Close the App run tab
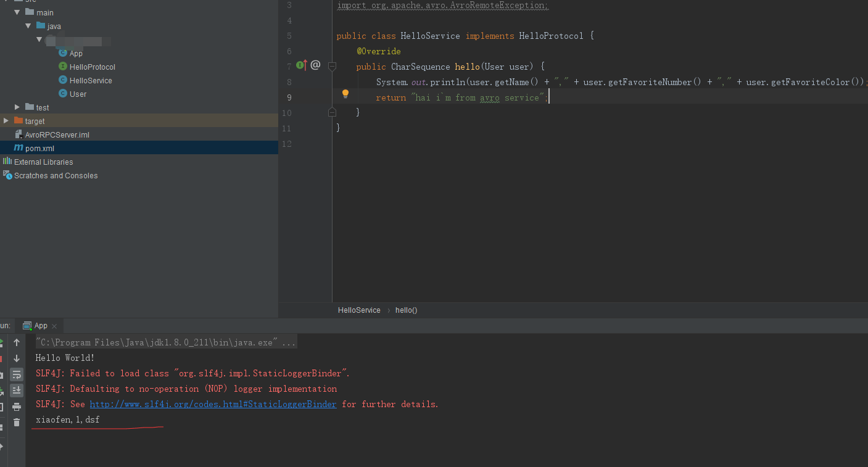This screenshot has height=467, width=868. click(x=54, y=326)
